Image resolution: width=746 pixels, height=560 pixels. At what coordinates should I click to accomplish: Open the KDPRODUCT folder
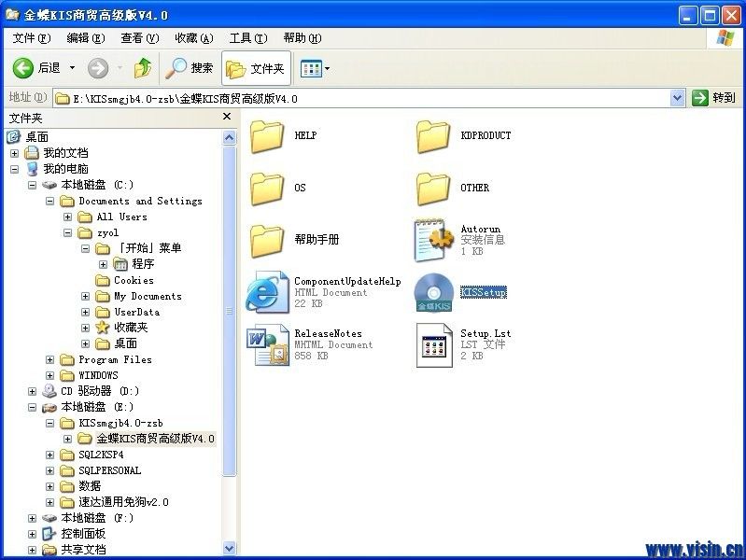click(x=434, y=136)
